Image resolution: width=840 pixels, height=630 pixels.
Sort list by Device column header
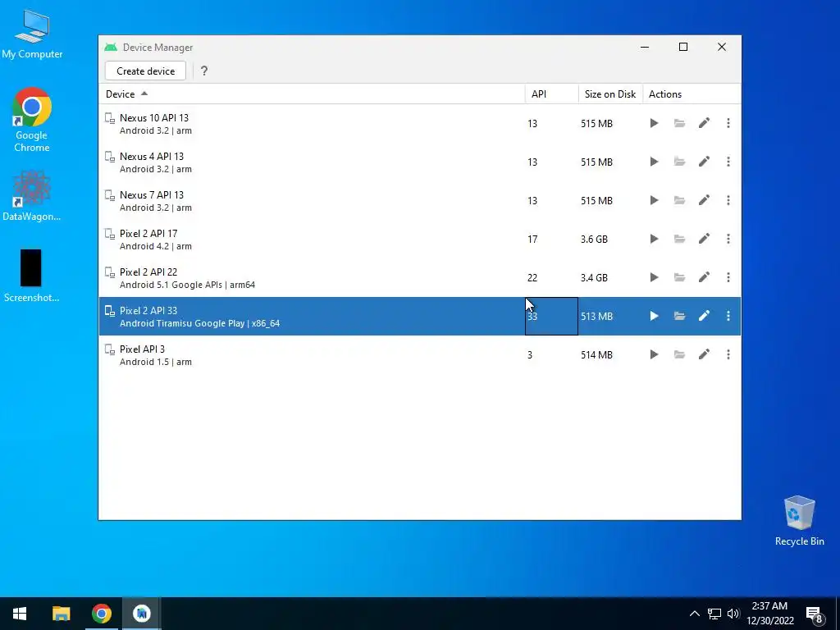point(312,94)
